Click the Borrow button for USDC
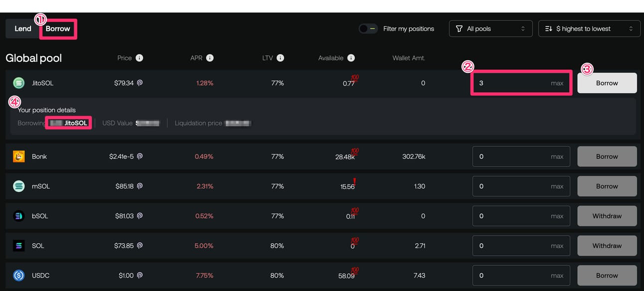Screen dimensions: 644x291 (607, 276)
